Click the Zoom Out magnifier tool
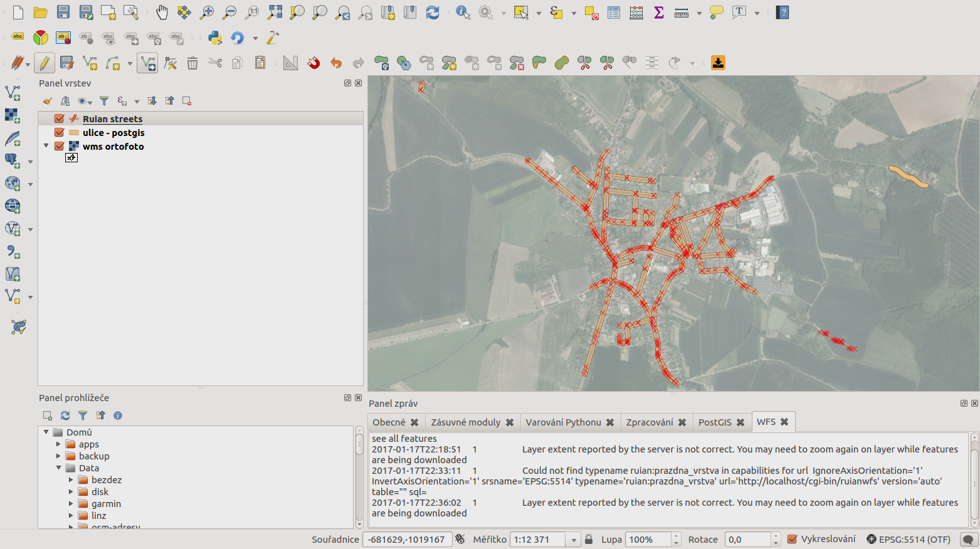Viewport: 980px width, 549px height. click(229, 13)
